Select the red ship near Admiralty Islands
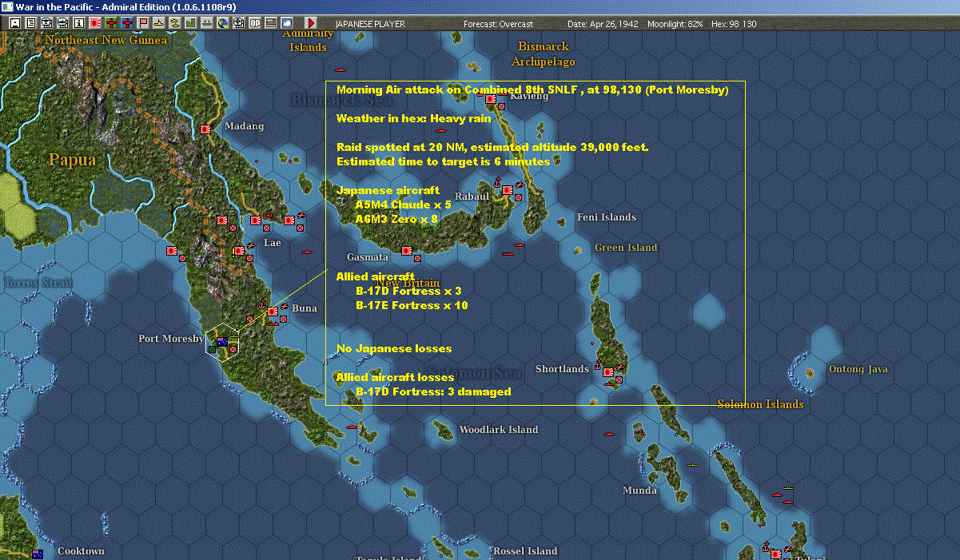This screenshot has height=560, width=960. coord(340,70)
